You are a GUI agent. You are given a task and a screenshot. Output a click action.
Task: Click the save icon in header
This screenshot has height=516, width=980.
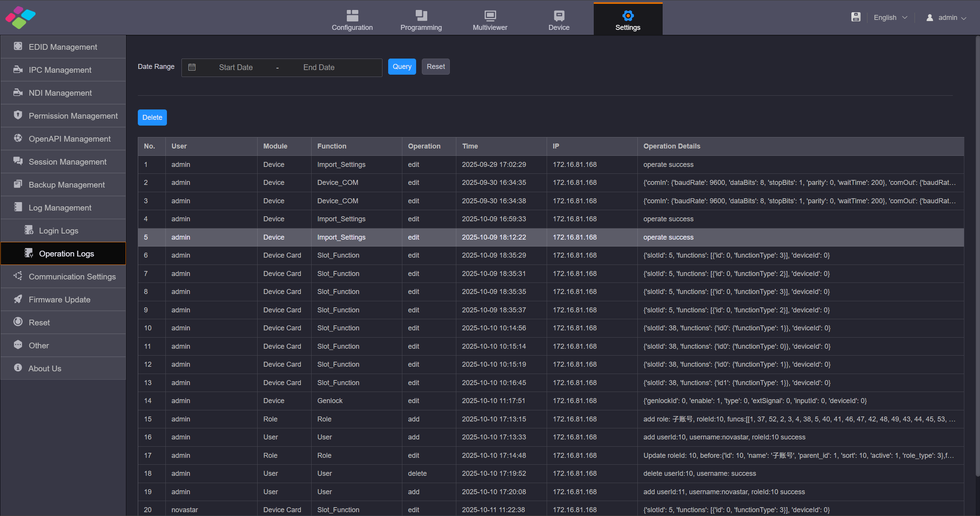tap(856, 17)
